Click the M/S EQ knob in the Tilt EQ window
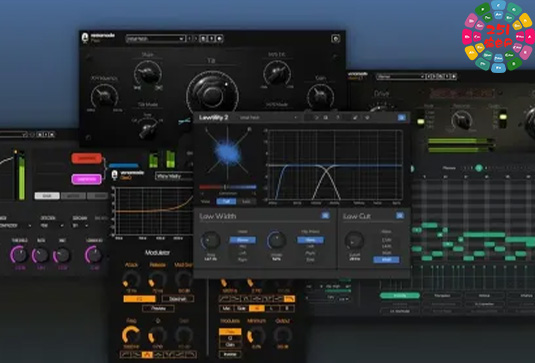 [277, 73]
